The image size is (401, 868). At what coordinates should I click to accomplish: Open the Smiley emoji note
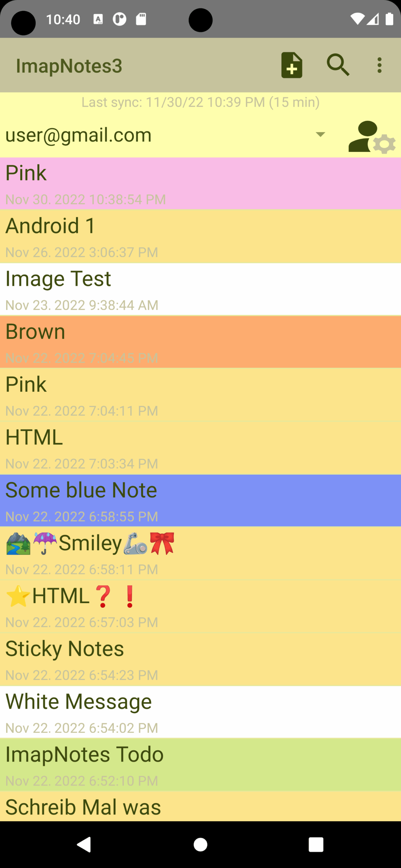pos(200,554)
